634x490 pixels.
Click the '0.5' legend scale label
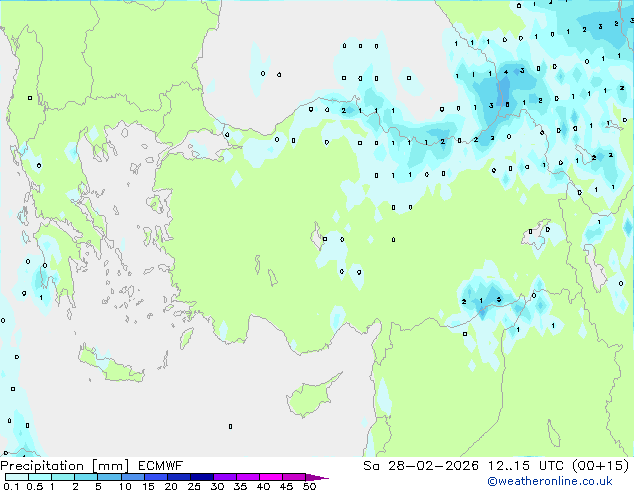pos(35,486)
